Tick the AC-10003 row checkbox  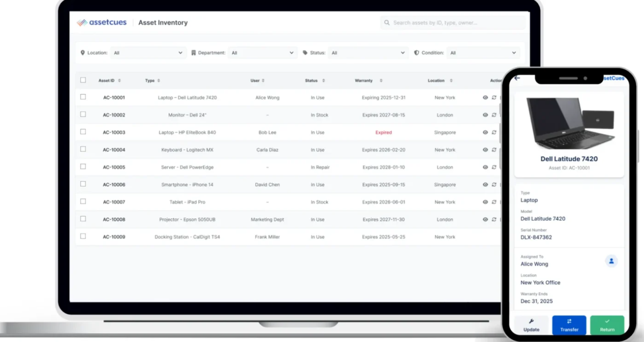click(83, 131)
